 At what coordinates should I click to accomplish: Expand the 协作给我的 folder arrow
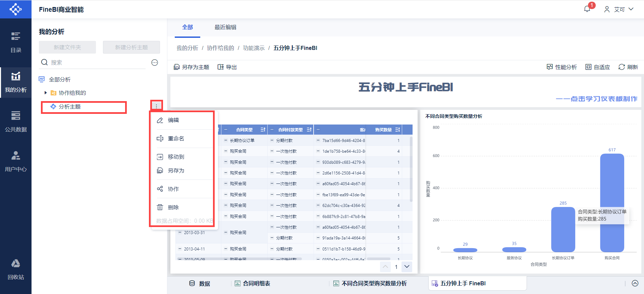pos(46,93)
